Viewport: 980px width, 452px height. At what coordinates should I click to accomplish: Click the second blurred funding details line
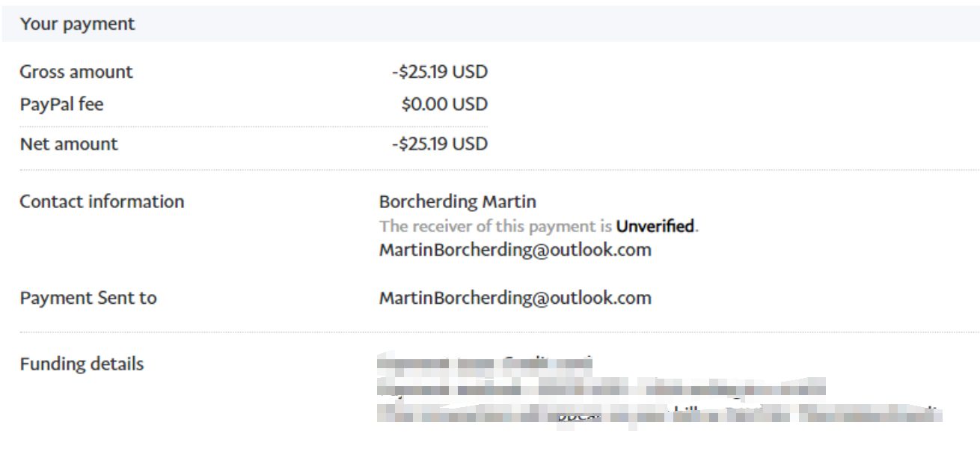[x=598, y=389]
